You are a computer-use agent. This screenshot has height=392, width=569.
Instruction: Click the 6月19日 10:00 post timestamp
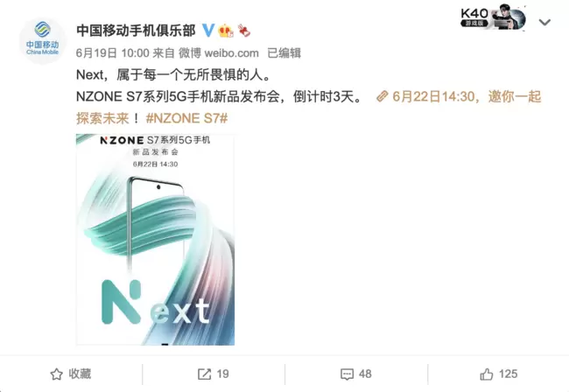tap(113, 53)
